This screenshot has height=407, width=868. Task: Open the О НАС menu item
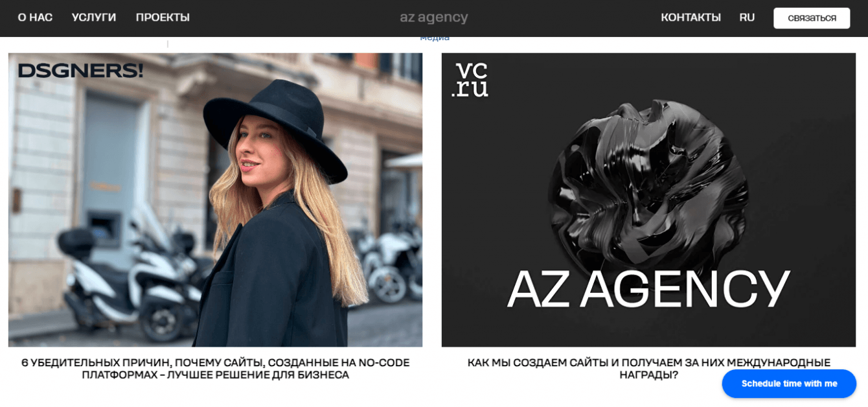35,17
